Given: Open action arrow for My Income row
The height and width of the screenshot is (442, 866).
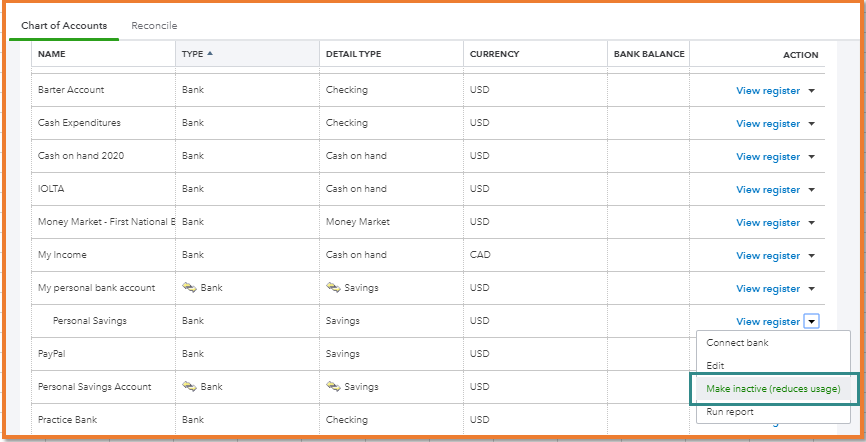Looking at the screenshot, I should (812, 256).
